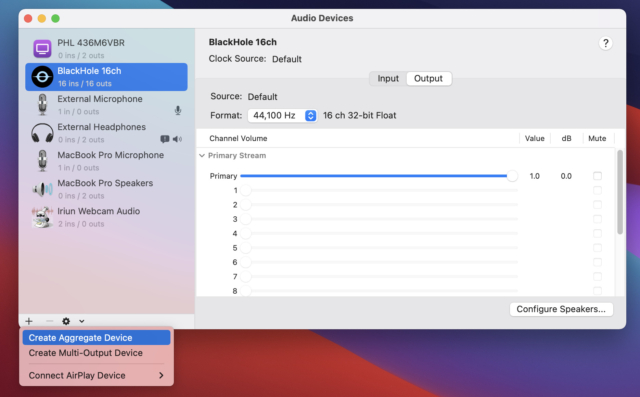The height and width of the screenshot is (397, 640).
Task: Click the channel 3 volume slider
Action: coord(379,219)
